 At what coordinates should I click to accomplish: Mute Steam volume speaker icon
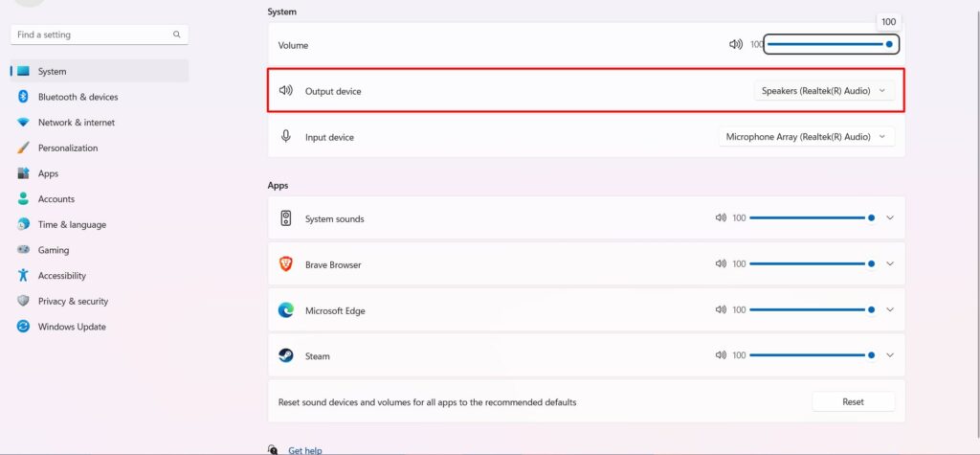click(721, 355)
